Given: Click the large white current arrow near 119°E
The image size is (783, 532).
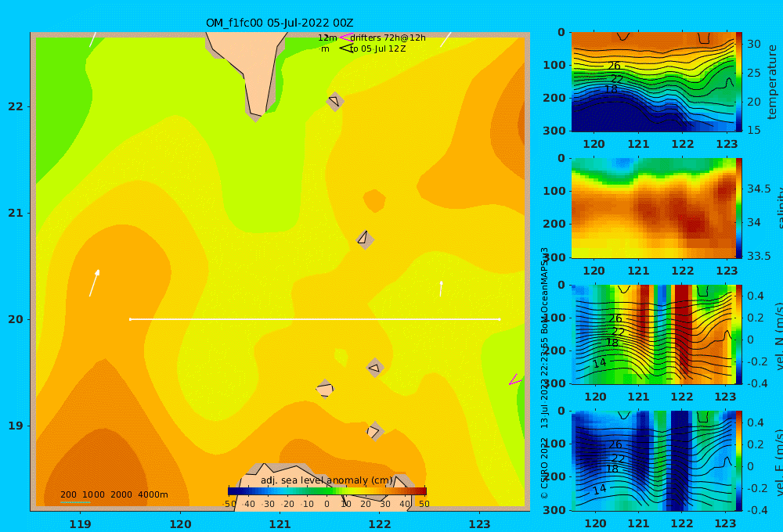Looking at the screenshot, I should click(95, 283).
